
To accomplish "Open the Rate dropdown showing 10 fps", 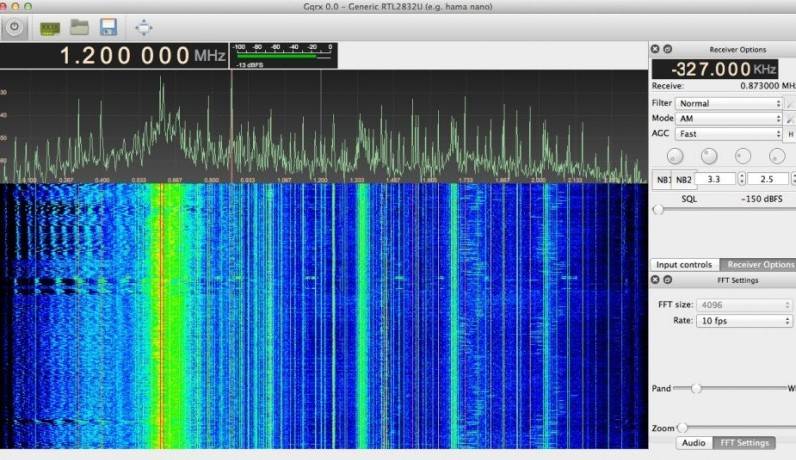I will pos(744,321).
